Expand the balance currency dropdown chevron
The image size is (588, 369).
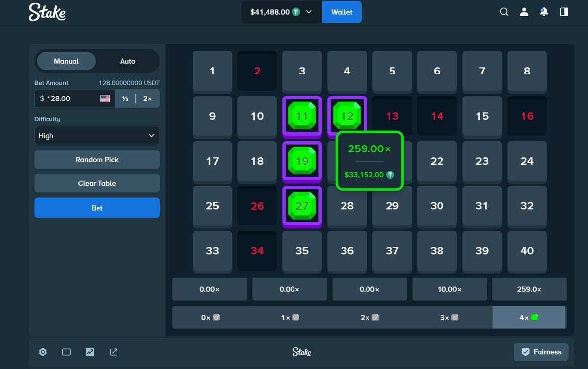pos(309,12)
